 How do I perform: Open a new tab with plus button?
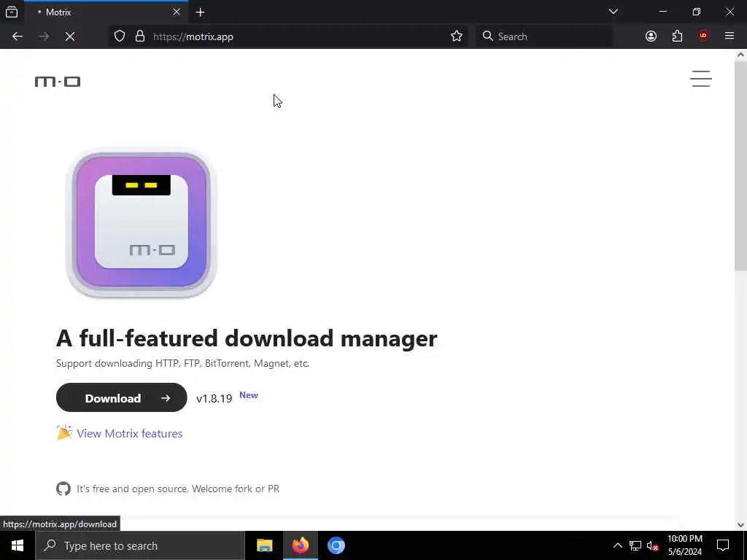pyautogui.click(x=201, y=12)
